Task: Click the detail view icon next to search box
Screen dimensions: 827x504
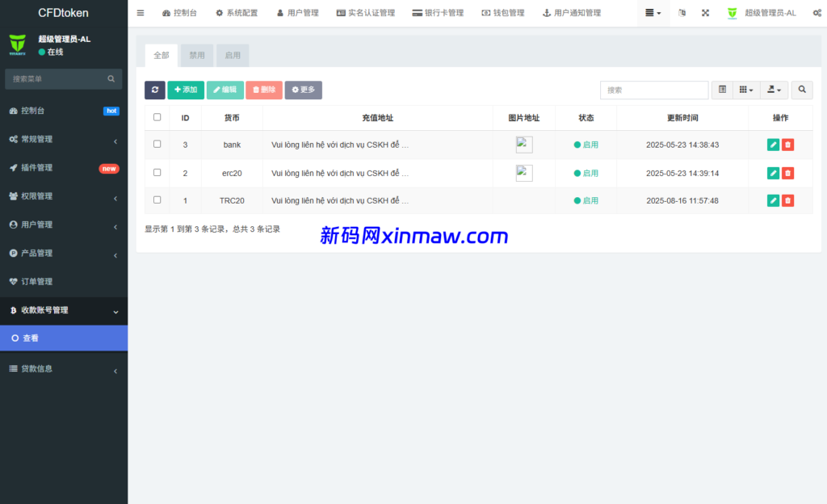Action: 721,90
